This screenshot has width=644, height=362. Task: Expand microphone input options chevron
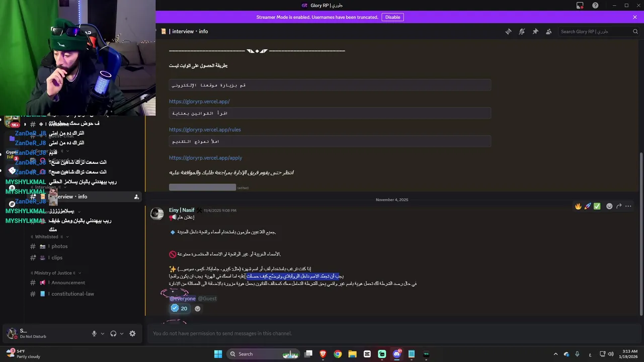click(x=103, y=333)
